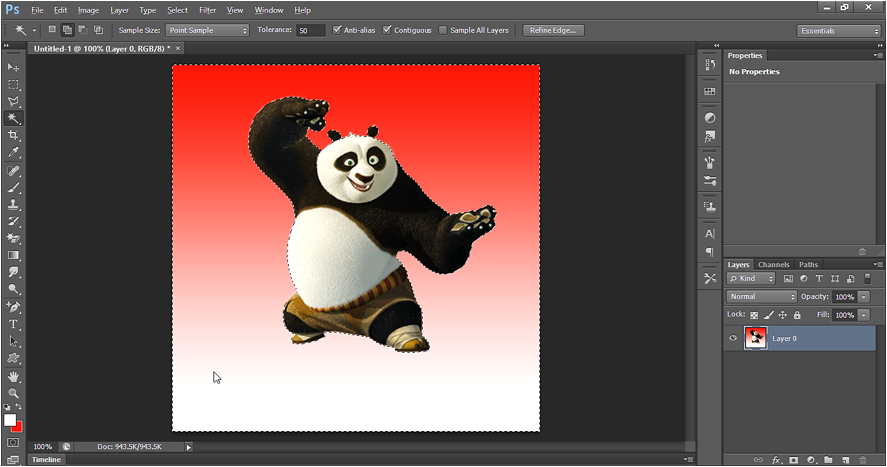Select the Pen tool
Image resolution: width=887 pixels, height=467 pixels.
(13, 308)
